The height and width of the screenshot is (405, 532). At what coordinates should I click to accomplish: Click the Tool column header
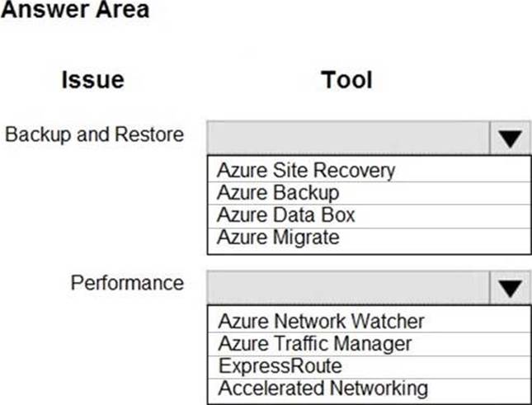(347, 80)
